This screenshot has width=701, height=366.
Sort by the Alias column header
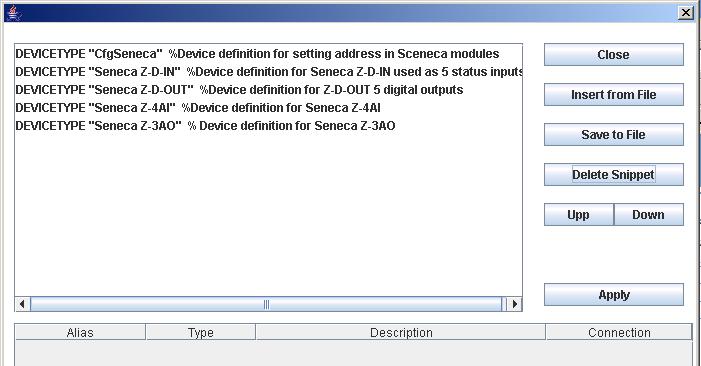click(x=80, y=332)
